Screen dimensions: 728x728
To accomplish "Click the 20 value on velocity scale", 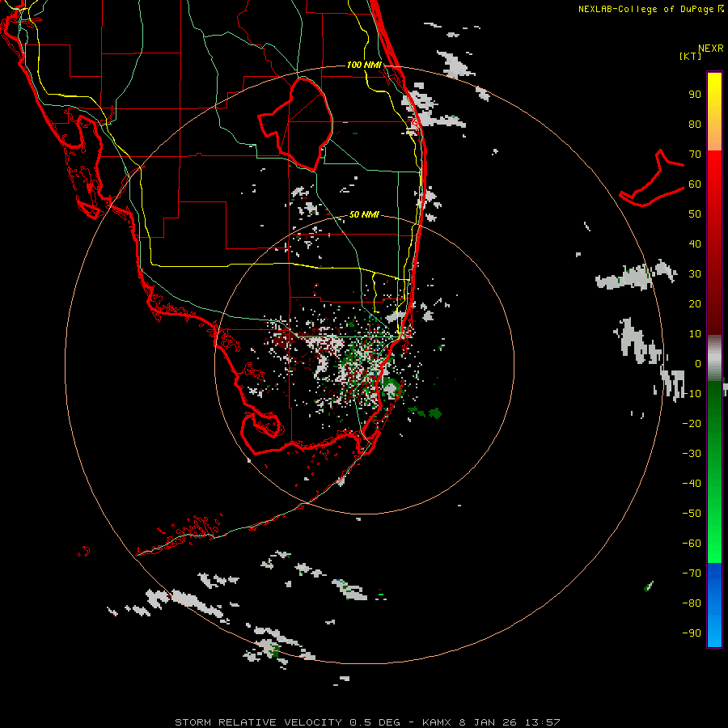I will pyautogui.click(x=695, y=304).
